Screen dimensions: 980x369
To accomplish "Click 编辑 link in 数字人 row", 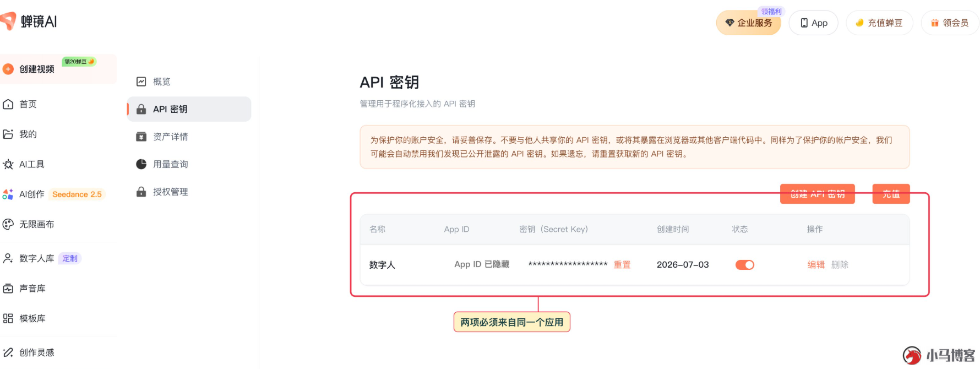I will pyautogui.click(x=816, y=265).
